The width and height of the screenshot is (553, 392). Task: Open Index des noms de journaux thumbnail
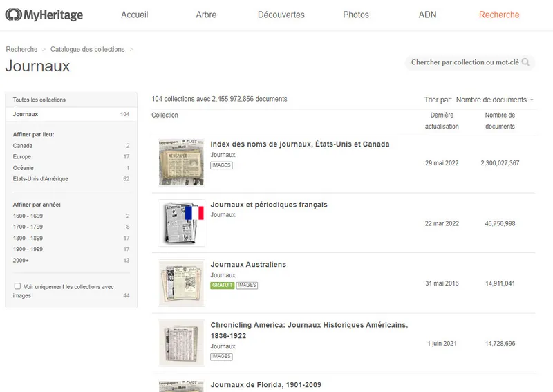coord(181,162)
